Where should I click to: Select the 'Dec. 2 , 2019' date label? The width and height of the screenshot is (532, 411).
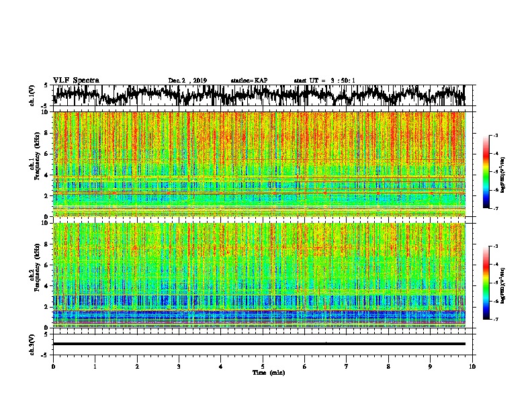187,81
